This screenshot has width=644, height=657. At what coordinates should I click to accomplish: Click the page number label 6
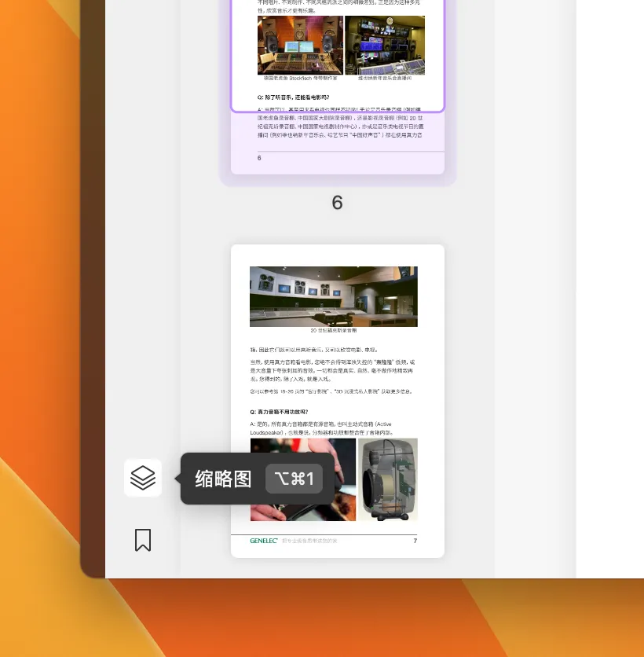(x=338, y=203)
